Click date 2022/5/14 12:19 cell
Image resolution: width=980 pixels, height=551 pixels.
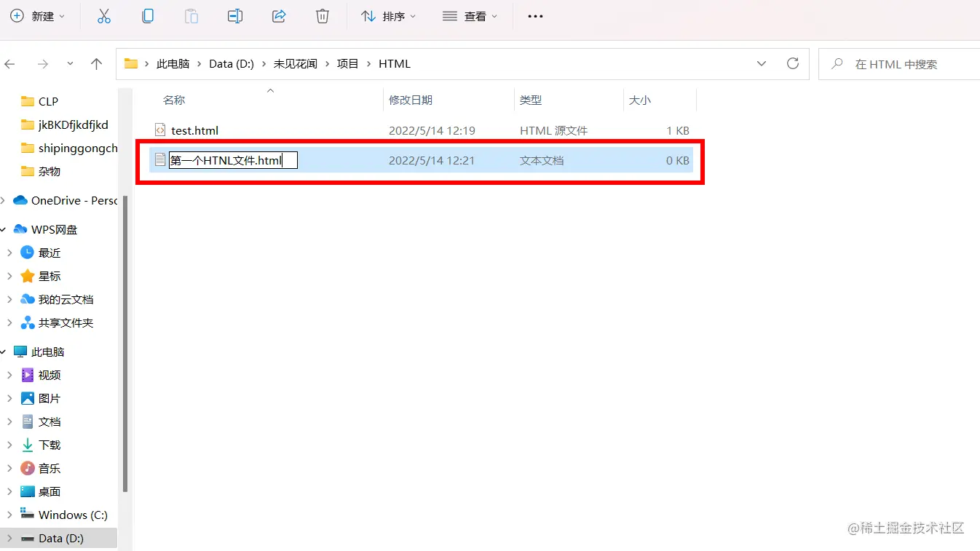[432, 131]
